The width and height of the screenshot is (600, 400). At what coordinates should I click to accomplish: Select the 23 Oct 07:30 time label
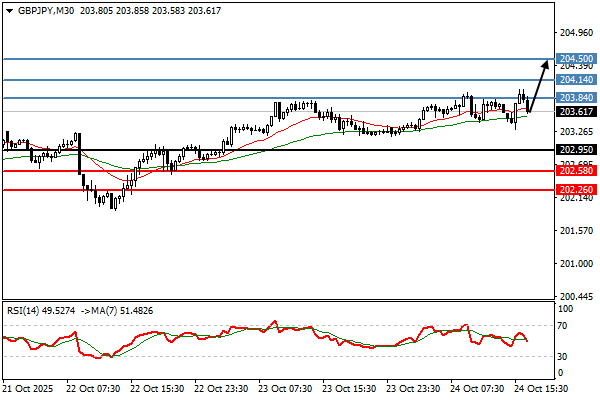(x=285, y=388)
